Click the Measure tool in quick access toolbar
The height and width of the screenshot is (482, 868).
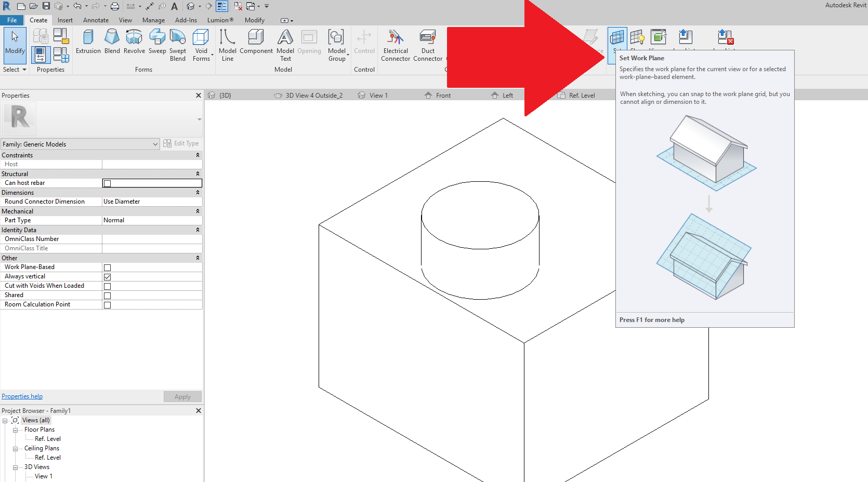point(130,6)
